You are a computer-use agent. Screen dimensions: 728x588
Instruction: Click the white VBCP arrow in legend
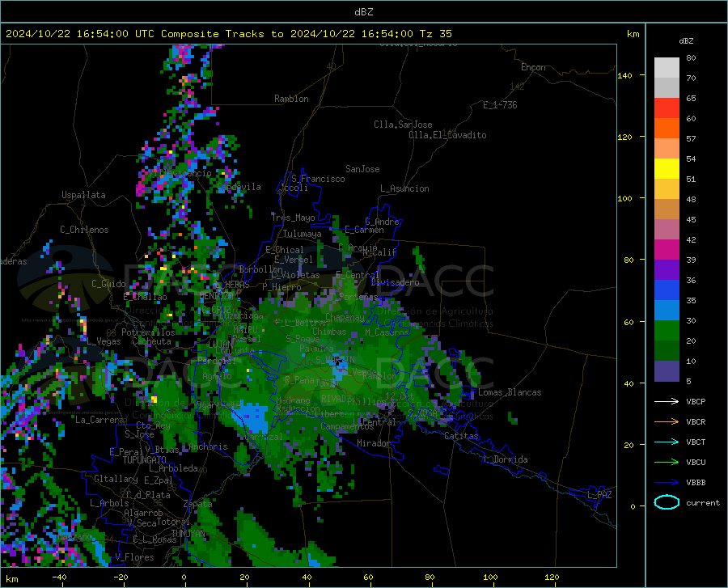point(667,401)
